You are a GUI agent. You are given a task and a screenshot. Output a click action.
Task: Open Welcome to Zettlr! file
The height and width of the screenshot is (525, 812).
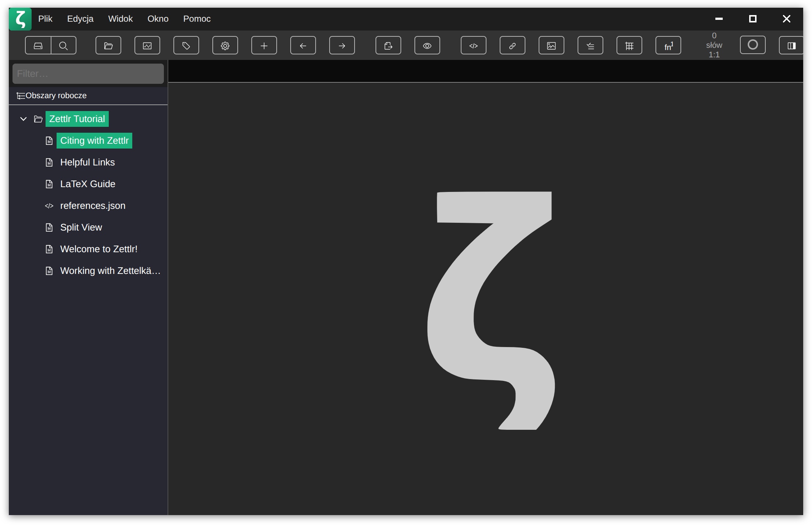pyautogui.click(x=99, y=249)
